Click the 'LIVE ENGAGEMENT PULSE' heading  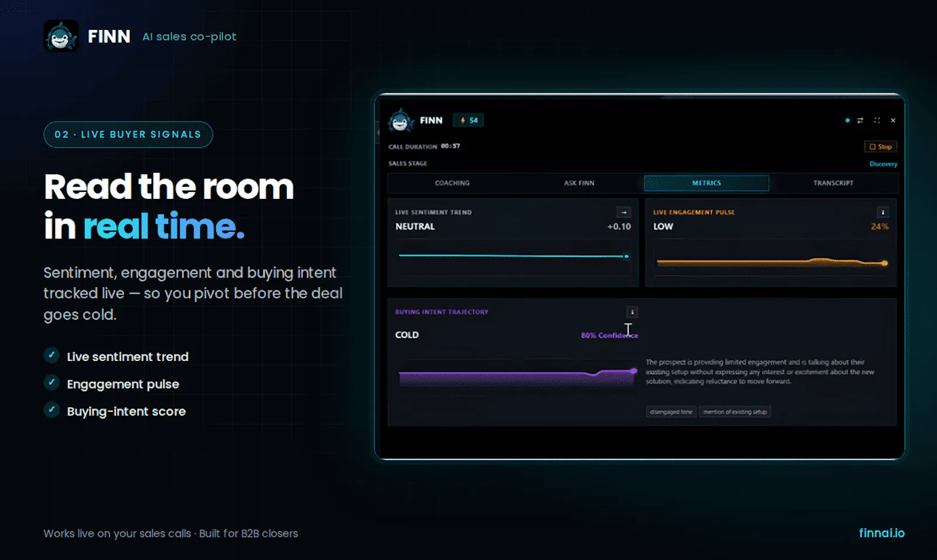coord(694,212)
